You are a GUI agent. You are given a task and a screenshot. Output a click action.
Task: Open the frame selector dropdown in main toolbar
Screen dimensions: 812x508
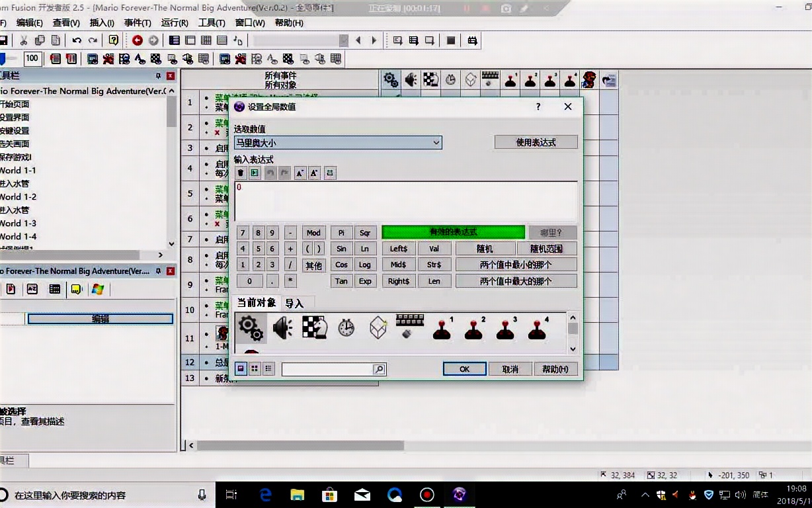click(x=344, y=40)
